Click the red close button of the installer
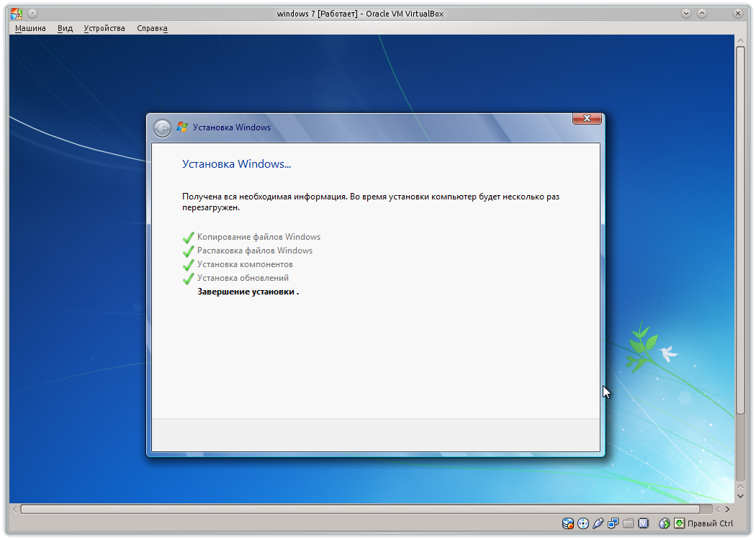This screenshot has width=756, height=540. [586, 118]
